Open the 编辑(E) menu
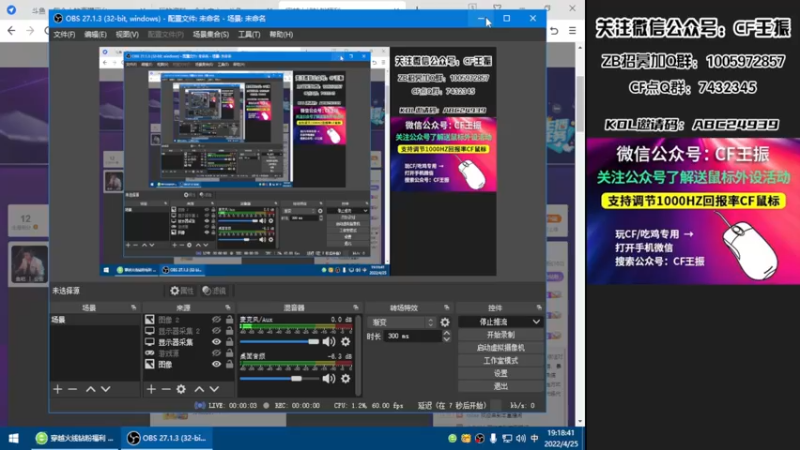Screen dimensions: 800x450 pyautogui.click(x=95, y=34)
